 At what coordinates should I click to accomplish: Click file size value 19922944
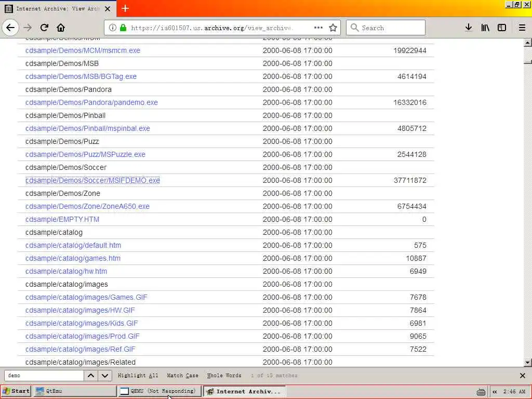[x=410, y=50]
